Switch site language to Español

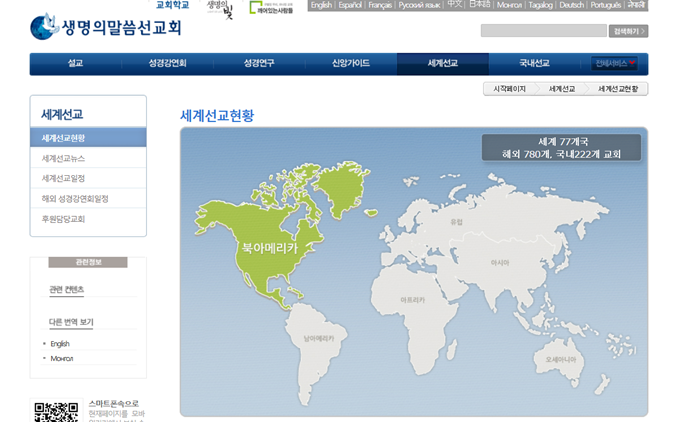coord(350,5)
